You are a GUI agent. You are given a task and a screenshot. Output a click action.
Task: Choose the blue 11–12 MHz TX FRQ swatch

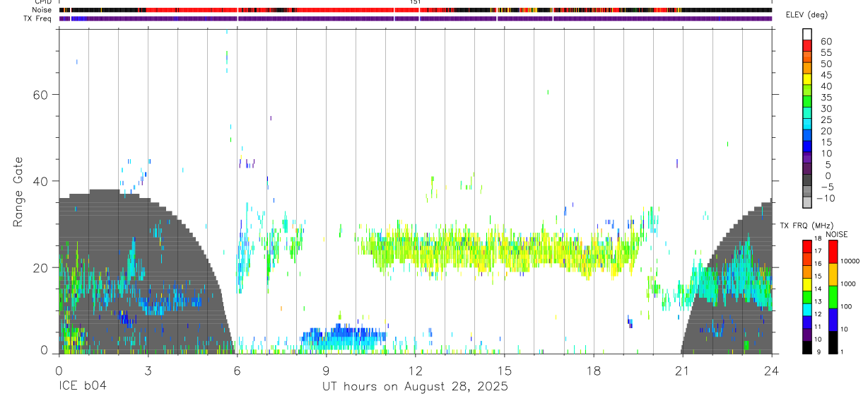point(807,321)
